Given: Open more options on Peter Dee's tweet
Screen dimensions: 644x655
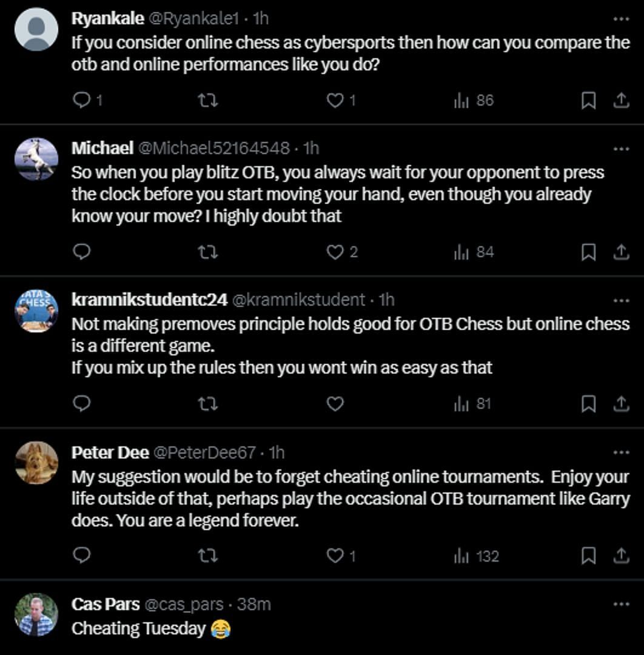Looking at the screenshot, I should click(x=621, y=452).
